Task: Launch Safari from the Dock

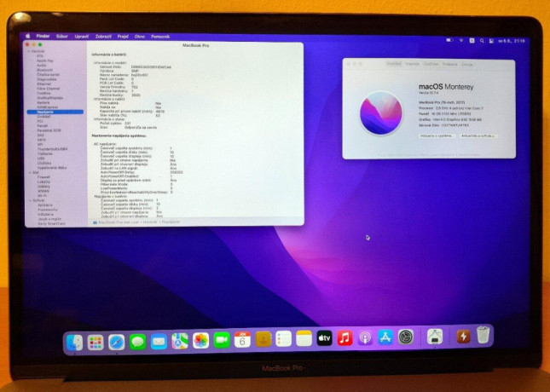Action: [x=117, y=342]
